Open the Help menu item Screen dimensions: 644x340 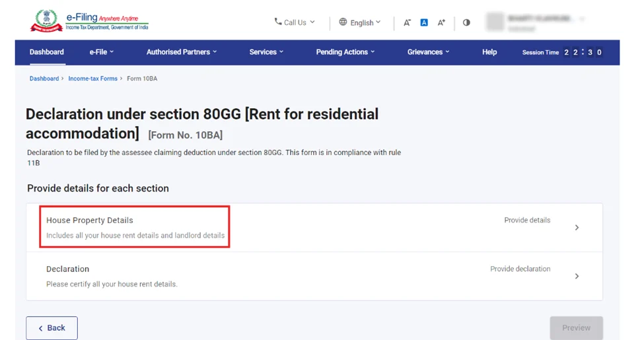point(489,52)
